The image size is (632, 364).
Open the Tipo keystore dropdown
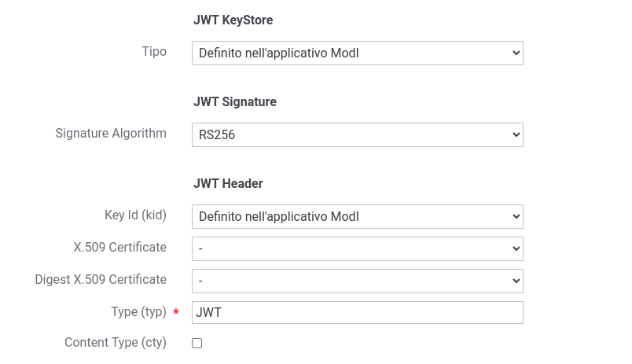(x=357, y=53)
